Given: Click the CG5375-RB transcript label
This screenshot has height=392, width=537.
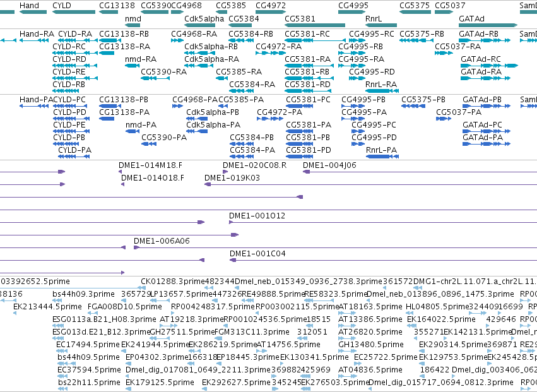Looking at the screenshot, I should [x=422, y=34].
